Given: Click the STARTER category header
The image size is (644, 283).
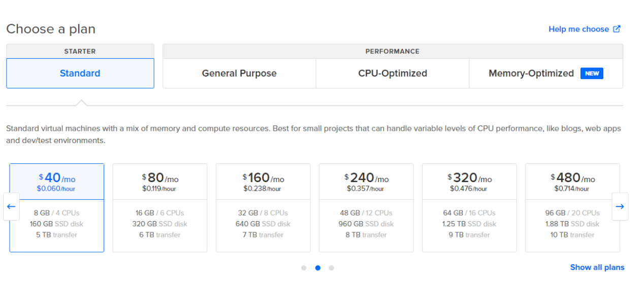Looking at the screenshot, I should 80,51.
